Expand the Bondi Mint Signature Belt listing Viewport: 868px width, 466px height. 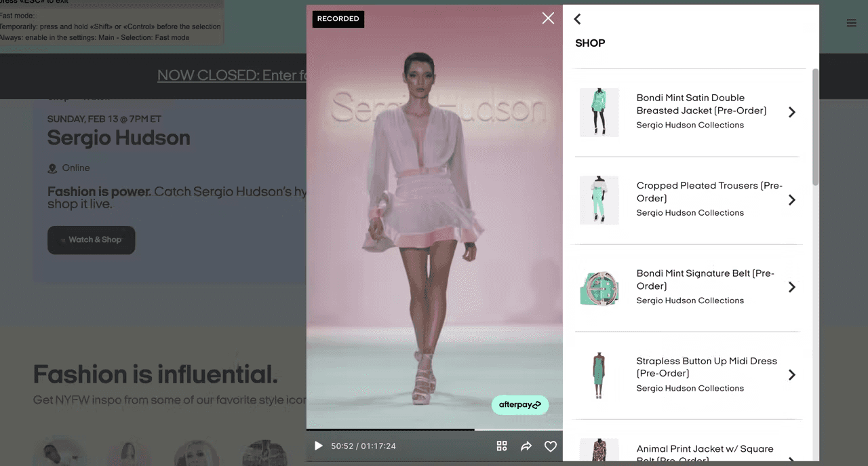791,287
